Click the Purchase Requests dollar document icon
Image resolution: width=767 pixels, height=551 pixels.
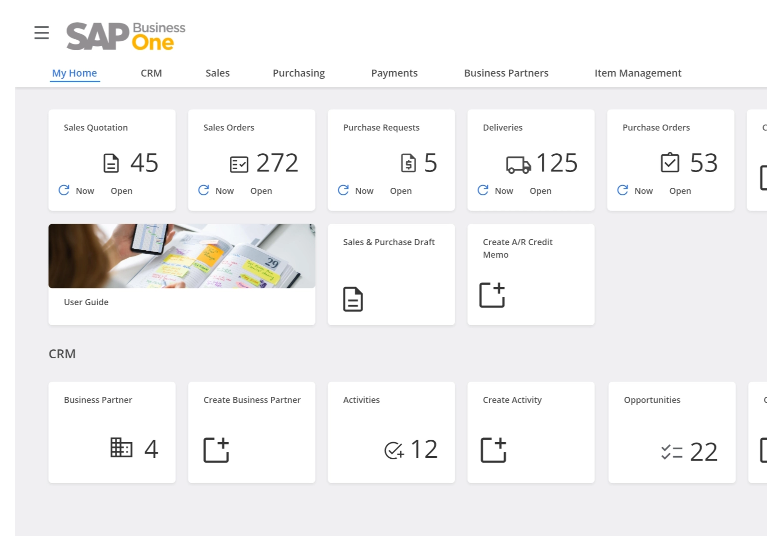(x=408, y=163)
